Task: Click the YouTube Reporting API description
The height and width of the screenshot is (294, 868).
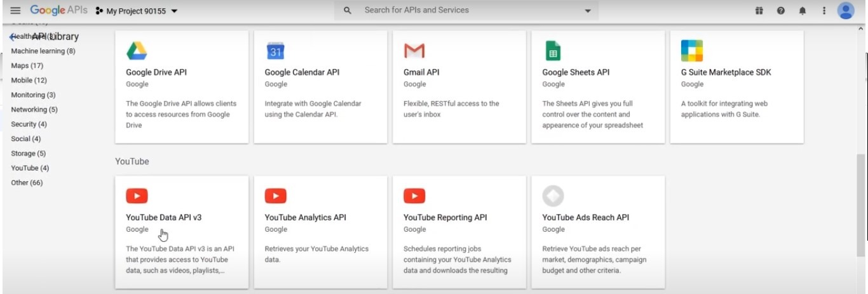Action: (458, 260)
